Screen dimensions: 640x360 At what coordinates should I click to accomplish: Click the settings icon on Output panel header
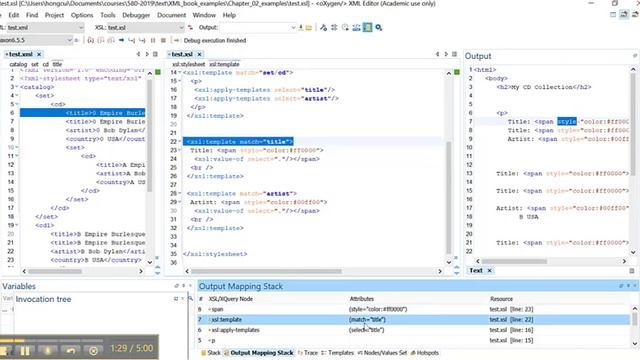coord(635,56)
